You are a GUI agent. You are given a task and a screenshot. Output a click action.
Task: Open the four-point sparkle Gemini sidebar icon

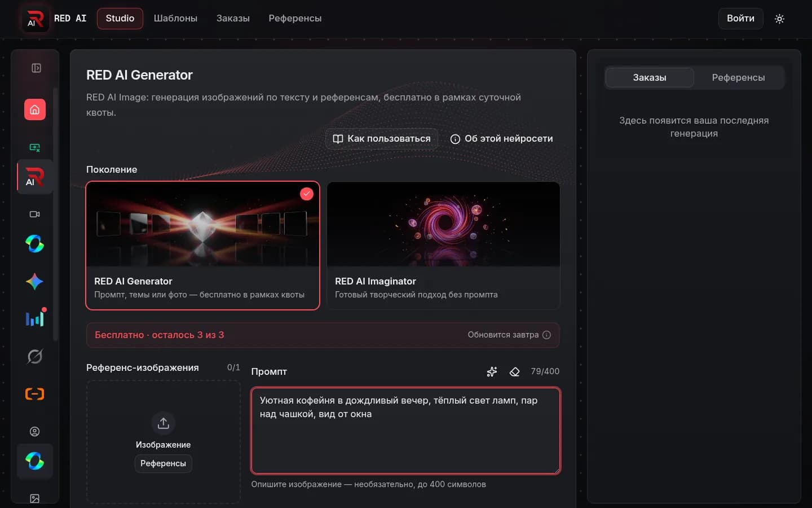(x=35, y=282)
